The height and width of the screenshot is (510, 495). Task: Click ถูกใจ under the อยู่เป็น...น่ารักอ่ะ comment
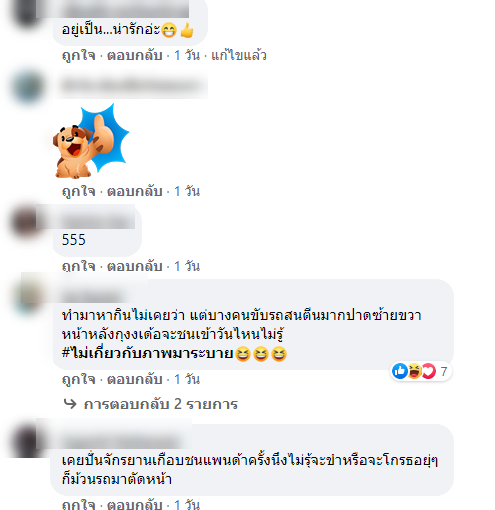click(x=78, y=55)
